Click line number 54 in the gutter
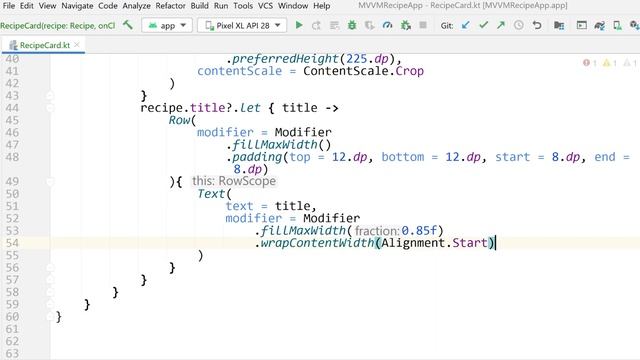The height and width of the screenshot is (360, 640). (x=12, y=243)
